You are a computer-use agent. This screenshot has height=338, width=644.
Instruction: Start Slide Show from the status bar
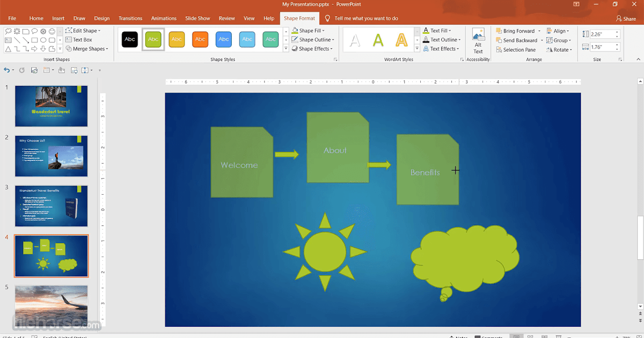tap(558, 336)
